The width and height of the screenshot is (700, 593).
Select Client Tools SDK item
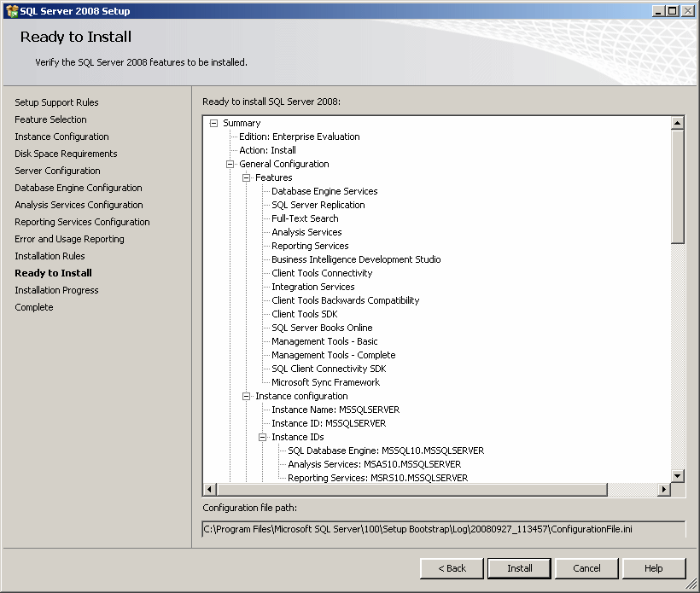tap(305, 314)
